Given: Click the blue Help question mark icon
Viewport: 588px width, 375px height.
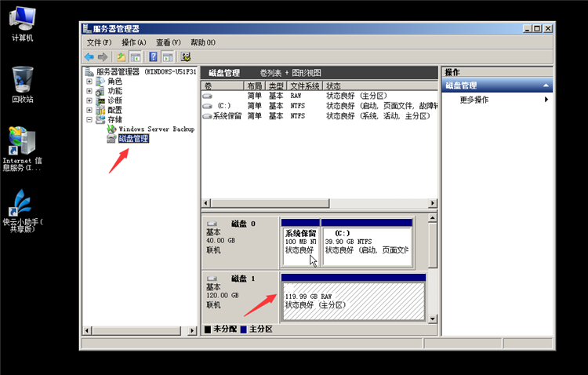Looking at the screenshot, I should [x=154, y=56].
